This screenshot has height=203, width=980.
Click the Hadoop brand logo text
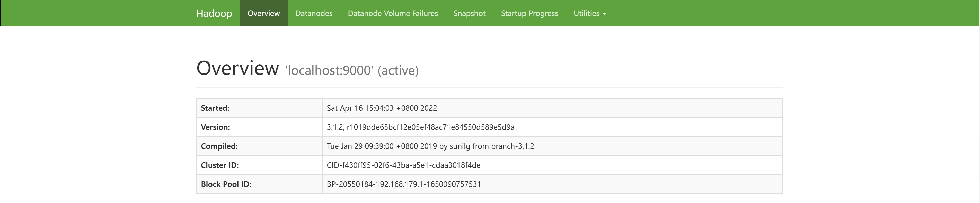214,13
